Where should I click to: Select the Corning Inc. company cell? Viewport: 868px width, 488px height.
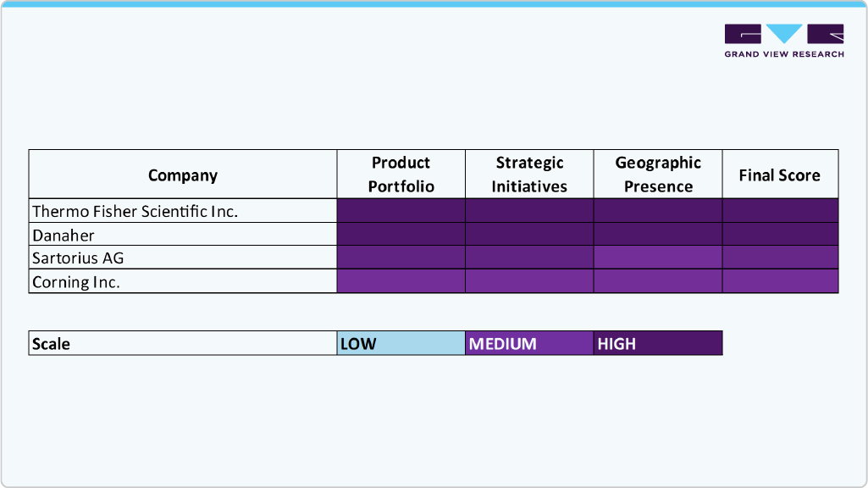pos(76,281)
